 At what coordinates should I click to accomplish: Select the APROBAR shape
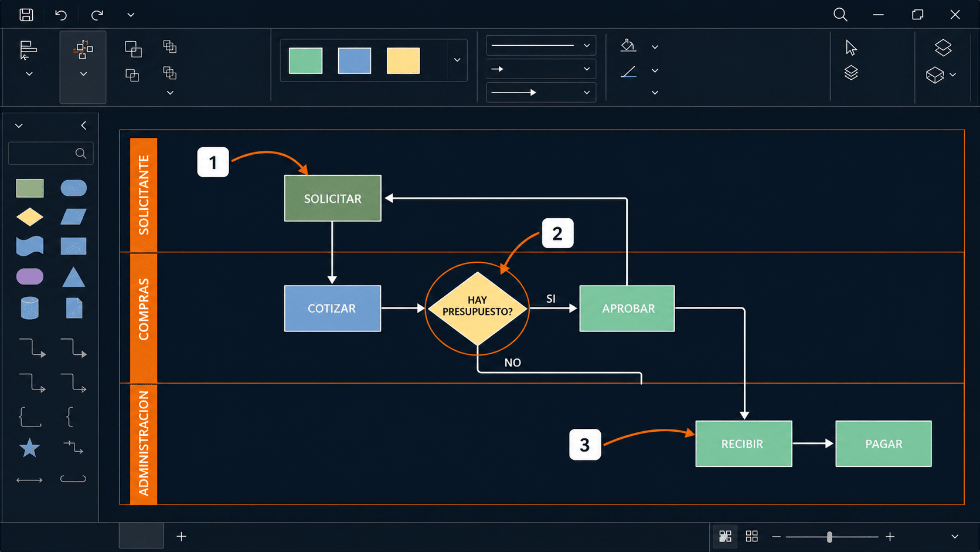[627, 309]
